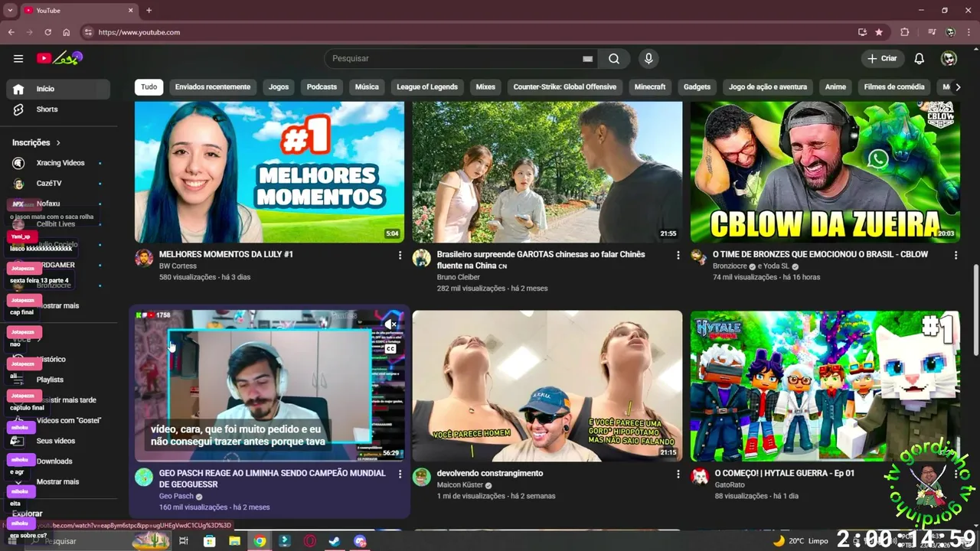This screenshot has height=551, width=980.
Task: Open options for Hytale Guerra video
Action: (955, 474)
